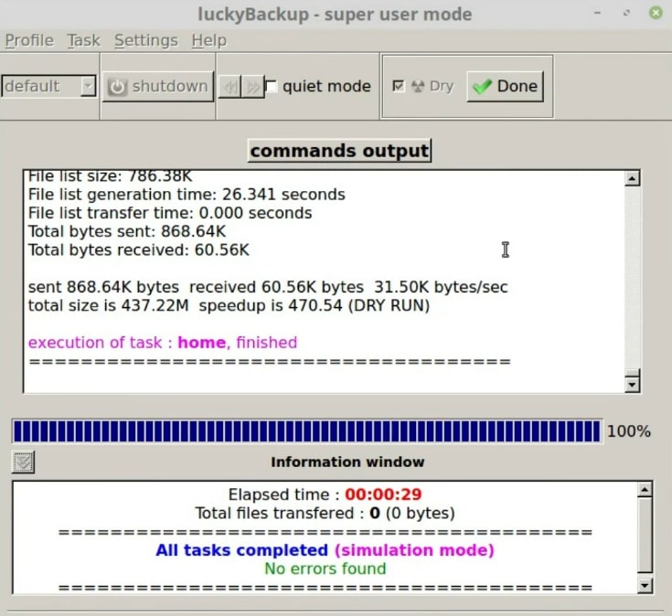The image size is (672, 616).
Task: Click the commands output button
Action: click(x=339, y=151)
